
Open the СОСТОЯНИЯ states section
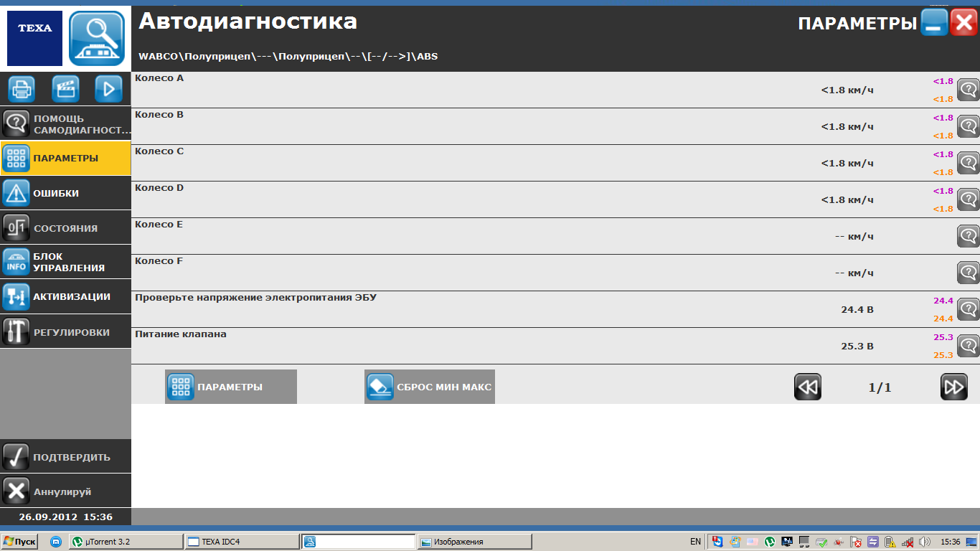point(65,227)
